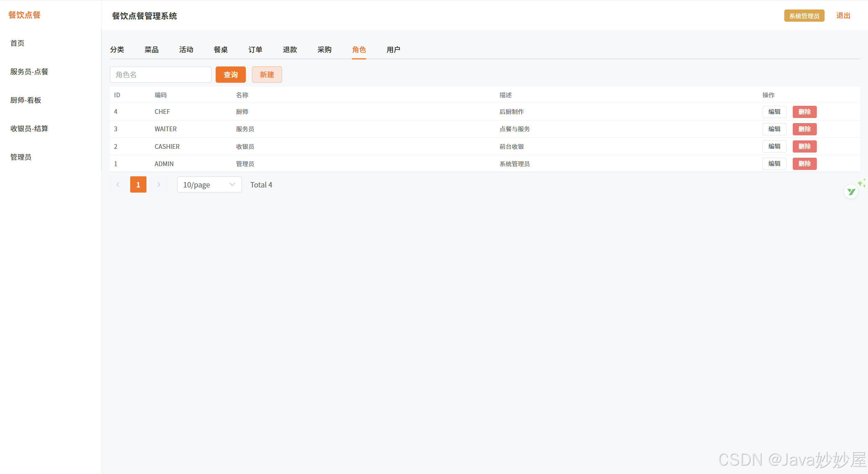The image size is (868, 474).
Task: Go to next page arrow
Action: (158, 184)
